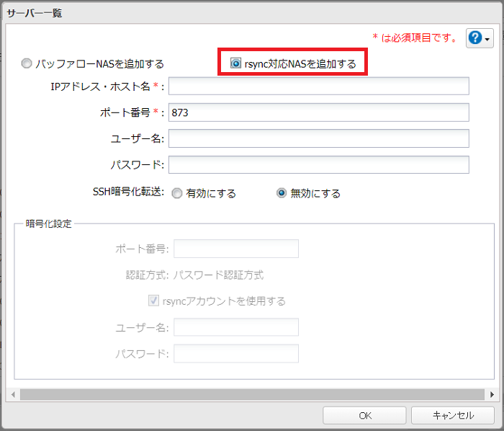Focus the upper パスワード input field

coord(318,164)
